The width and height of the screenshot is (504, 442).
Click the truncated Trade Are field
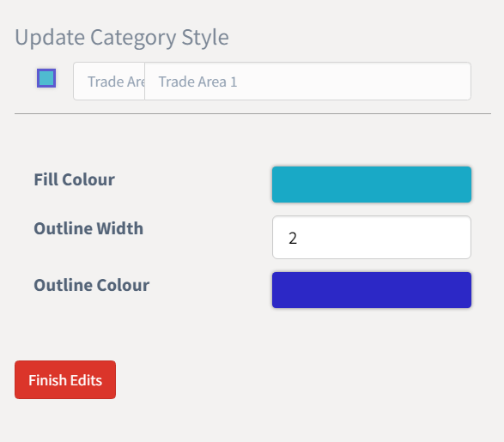(109, 82)
